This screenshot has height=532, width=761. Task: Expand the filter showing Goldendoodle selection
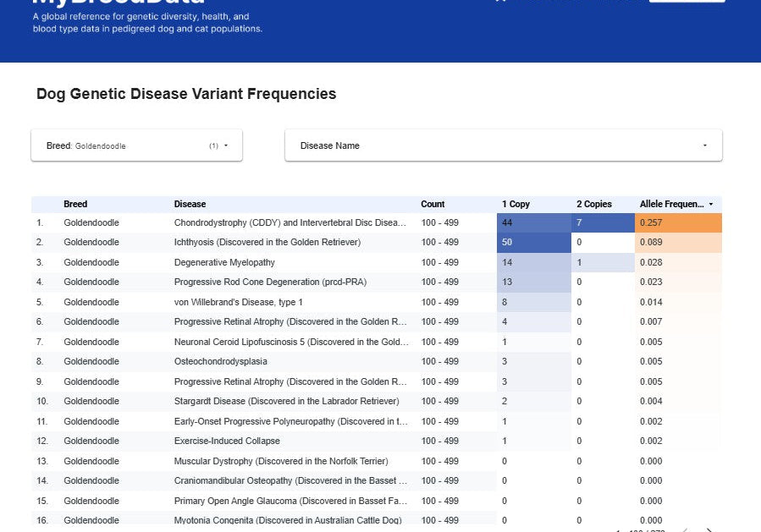click(135, 144)
